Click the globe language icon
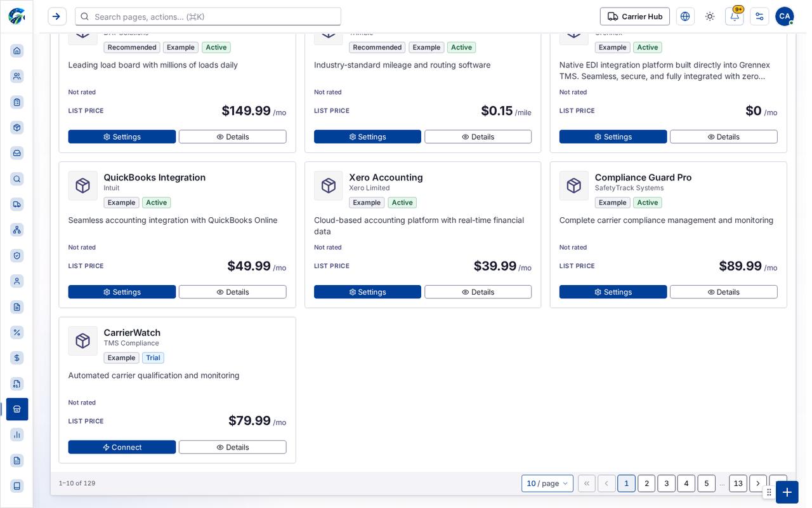The width and height of the screenshot is (812, 508). tap(685, 17)
